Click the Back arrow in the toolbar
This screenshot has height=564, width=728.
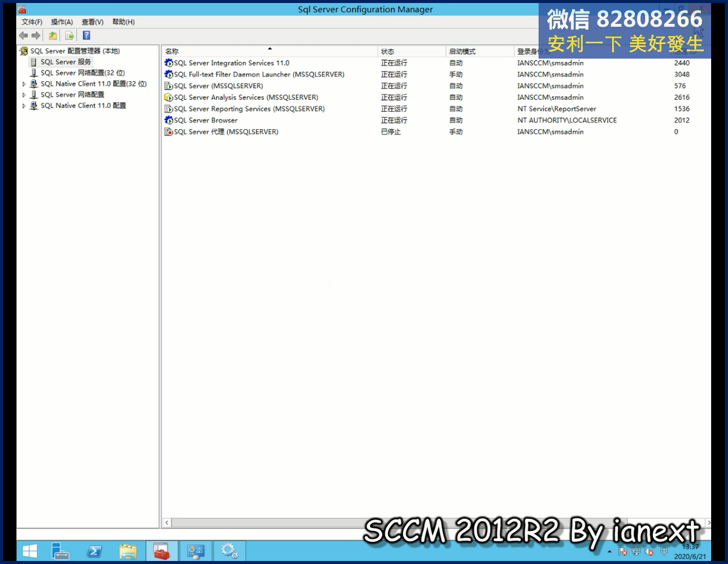point(23,36)
